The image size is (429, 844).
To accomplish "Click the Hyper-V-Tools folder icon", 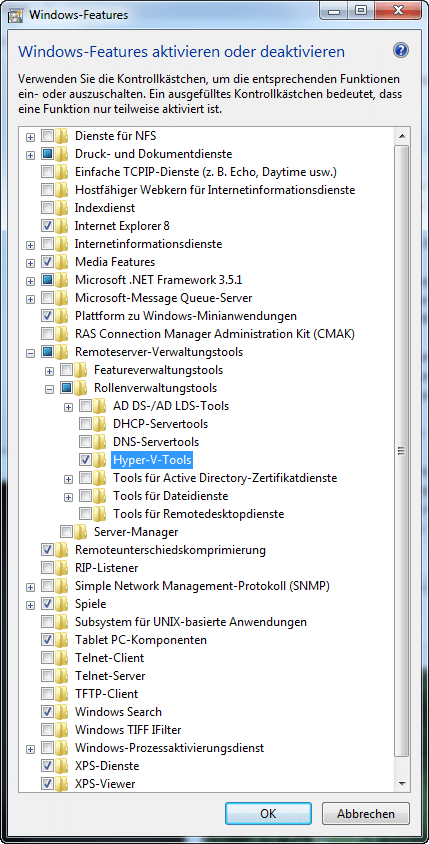I will coord(100,460).
